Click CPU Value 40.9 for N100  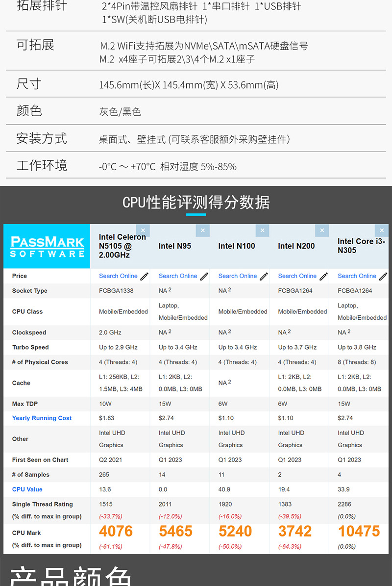(224, 489)
